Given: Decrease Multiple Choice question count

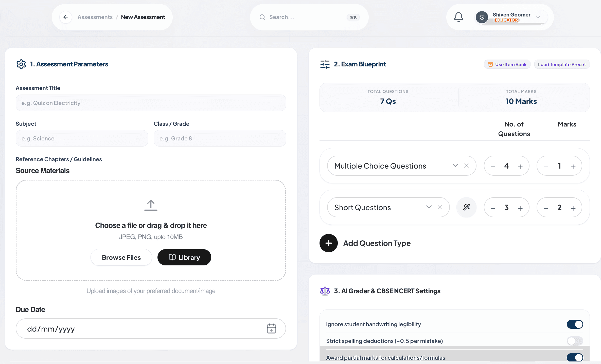Looking at the screenshot, I should (493, 166).
